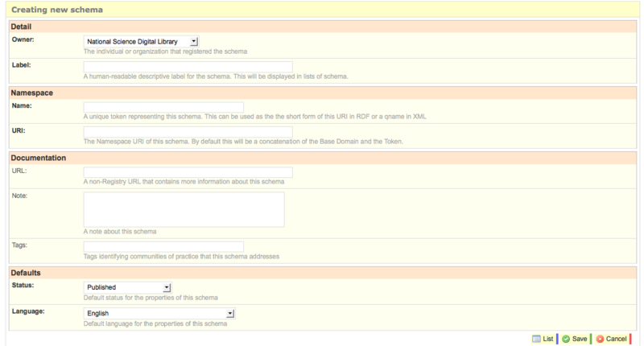Click the 'URI:' field label
Viewport: 644px width, 346px height.
(19, 130)
